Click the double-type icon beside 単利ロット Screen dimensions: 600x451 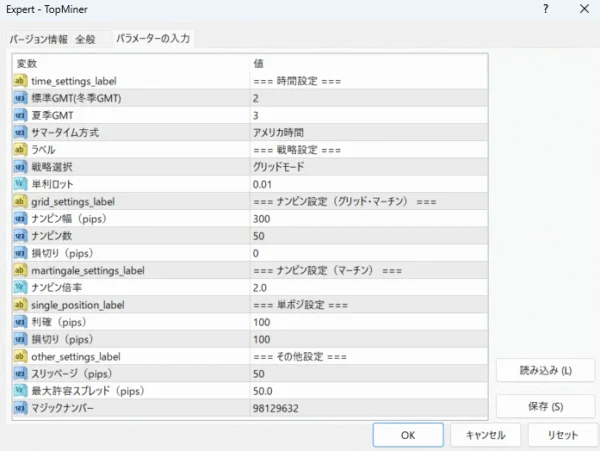(20, 184)
